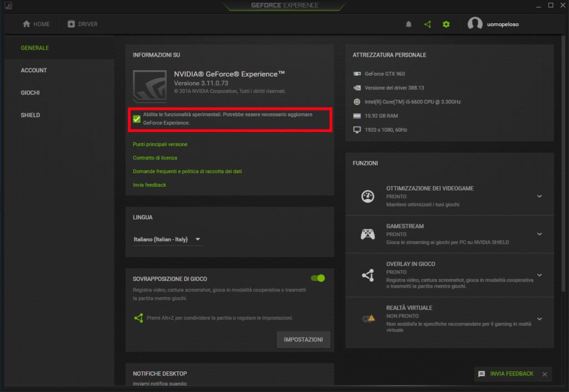Screen dimensions: 569x392
Task: Switch to the DRIVER tab
Action: 83,24
